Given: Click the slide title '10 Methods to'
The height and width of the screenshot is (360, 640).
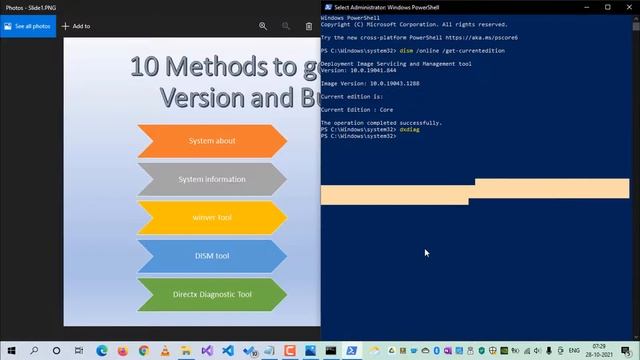Looking at the screenshot, I should point(213,67).
